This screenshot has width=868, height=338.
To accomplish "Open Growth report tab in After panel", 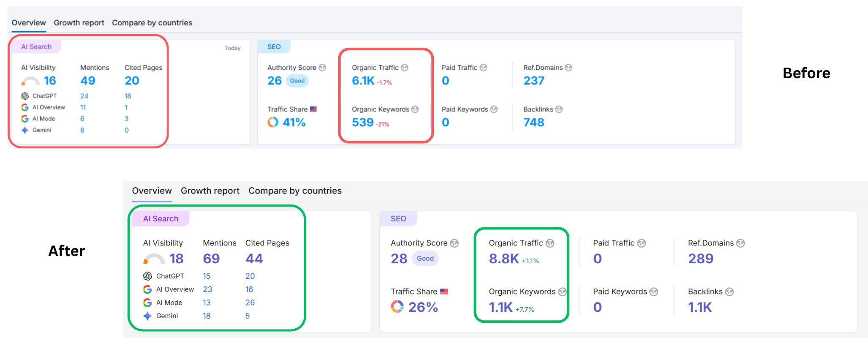I will (210, 191).
